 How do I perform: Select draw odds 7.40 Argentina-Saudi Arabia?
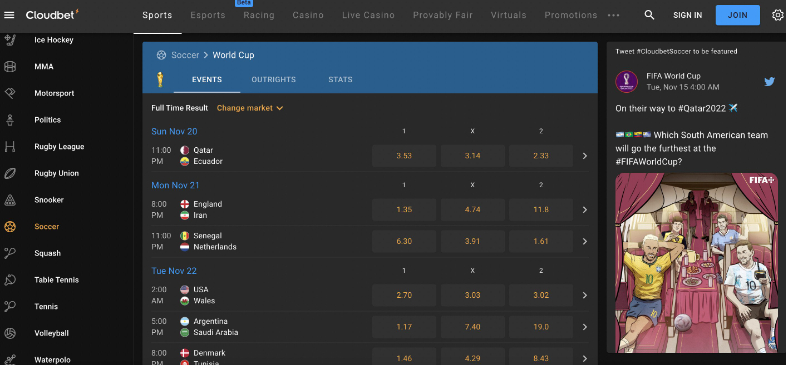(x=473, y=327)
